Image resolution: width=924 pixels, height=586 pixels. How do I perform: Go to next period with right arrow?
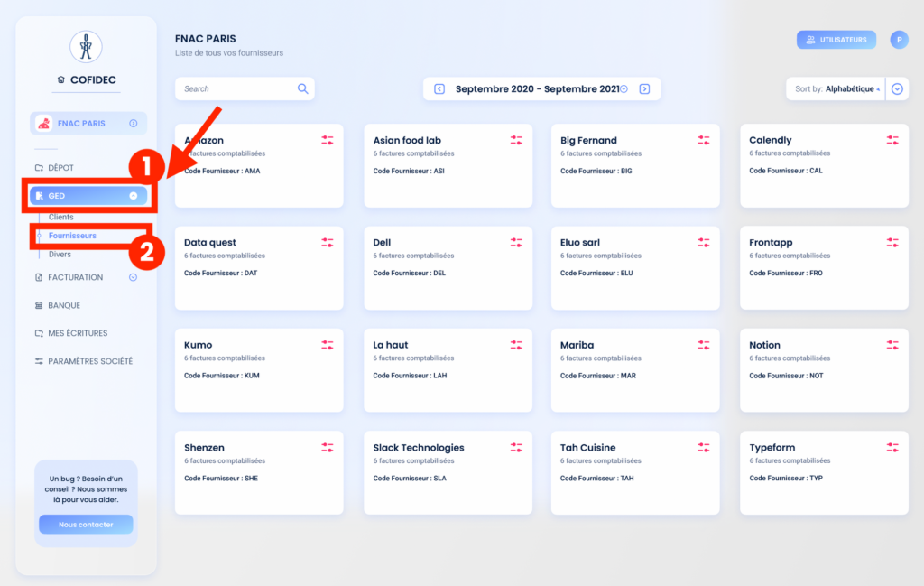pyautogui.click(x=644, y=89)
